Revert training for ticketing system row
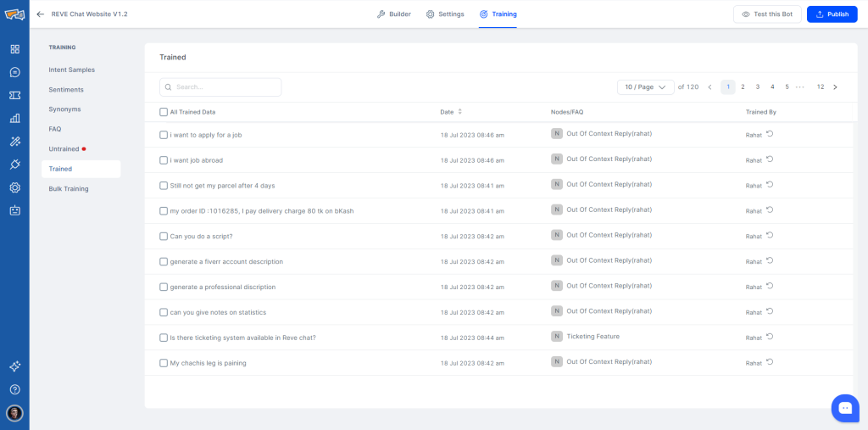 [770, 337]
